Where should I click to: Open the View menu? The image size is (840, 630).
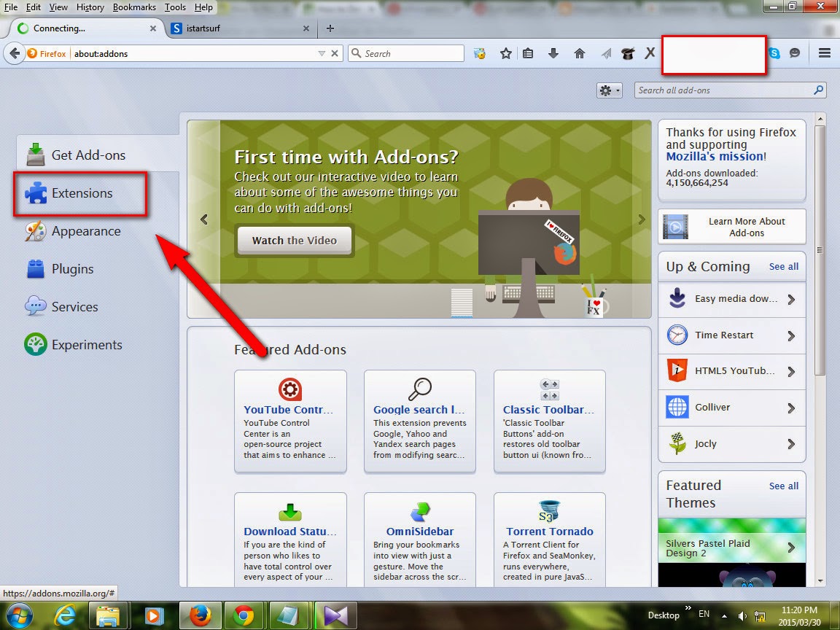[x=58, y=7]
